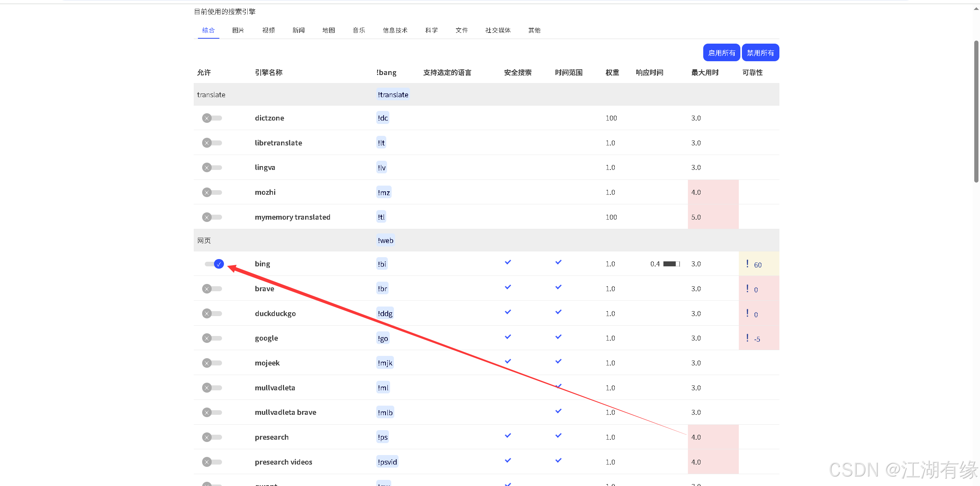980x486 pixels.
Task: Switch on the mojeek engine
Action: point(212,363)
